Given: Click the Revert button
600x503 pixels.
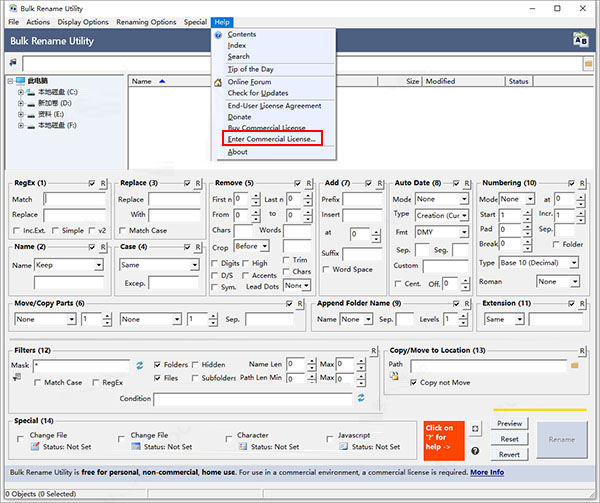Looking at the screenshot, I should tap(509, 455).
